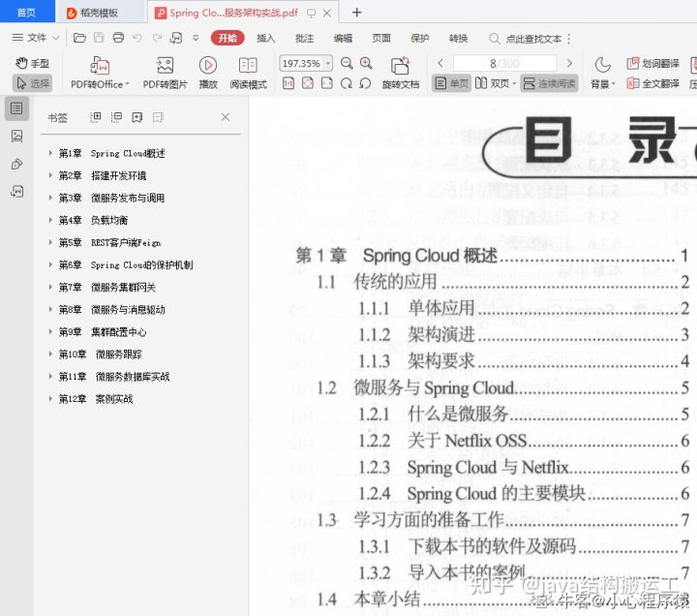
Task: Select the 编辑 ribbon tab
Action: click(343, 38)
